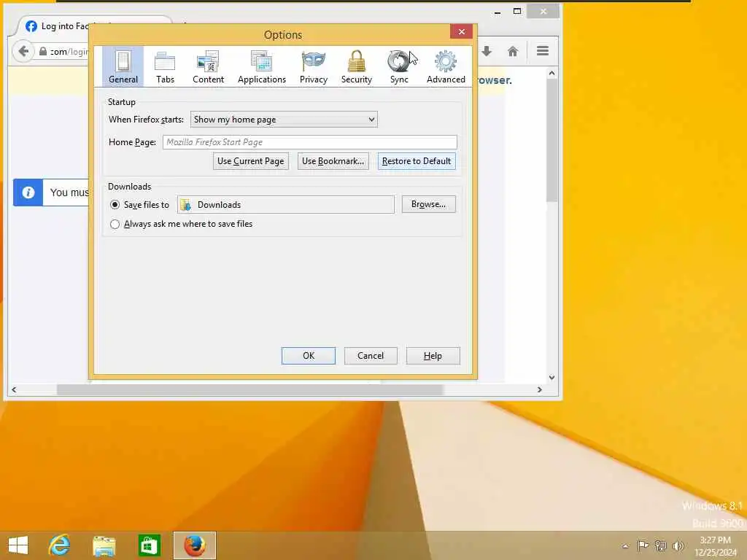Open the When Firefox starts dropdown
The image size is (747, 560).
point(284,120)
